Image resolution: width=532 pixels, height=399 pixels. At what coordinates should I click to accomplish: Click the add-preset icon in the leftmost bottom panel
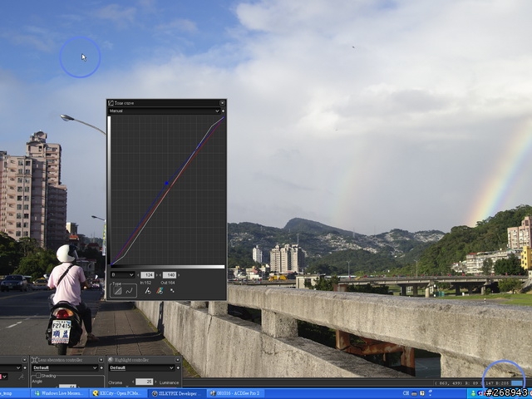pyautogui.click(x=25, y=367)
